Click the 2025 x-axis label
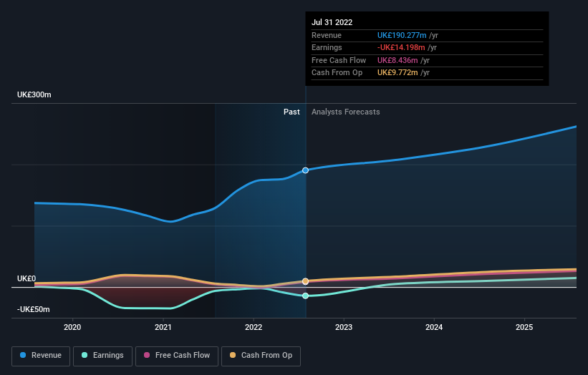The image size is (588, 375). click(x=524, y=328)
